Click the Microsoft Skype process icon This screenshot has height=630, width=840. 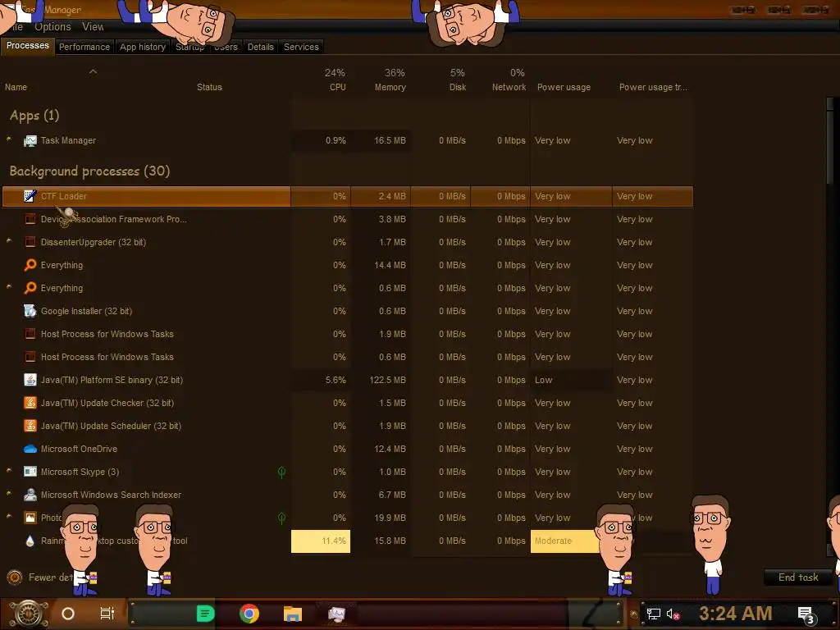pyautogui.click(x=30, y=472)
